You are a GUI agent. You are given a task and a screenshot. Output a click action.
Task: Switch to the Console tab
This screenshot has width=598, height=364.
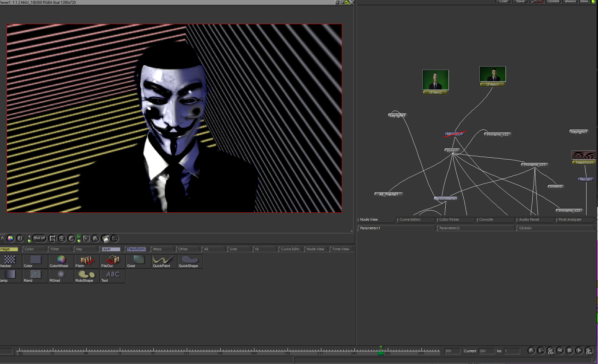[x=495, y=219]
